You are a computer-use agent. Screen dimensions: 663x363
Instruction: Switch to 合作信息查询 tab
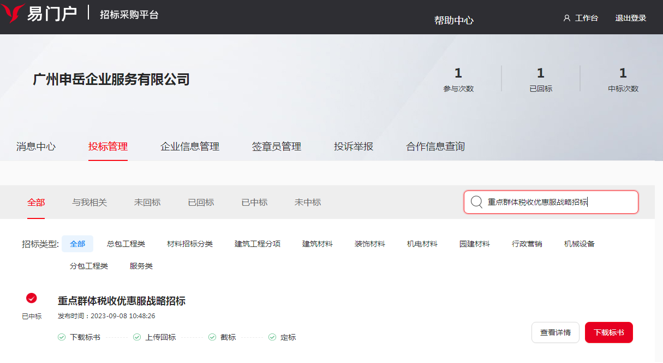[436, 146]
